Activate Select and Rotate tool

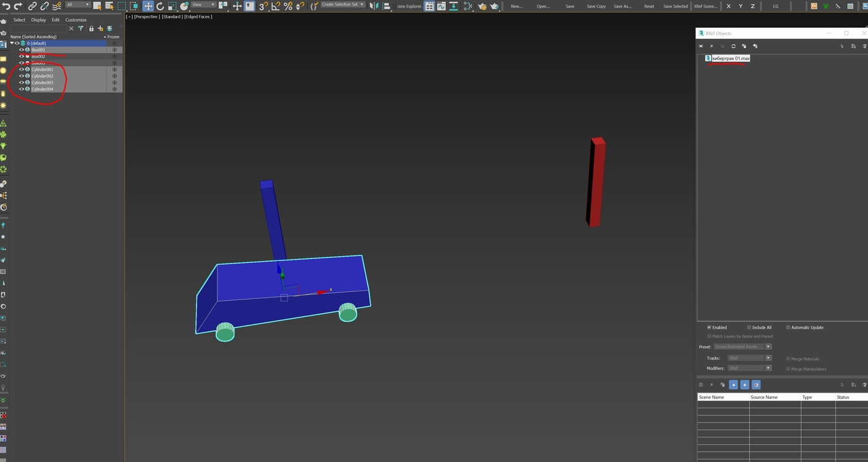(x=160, y=6)
